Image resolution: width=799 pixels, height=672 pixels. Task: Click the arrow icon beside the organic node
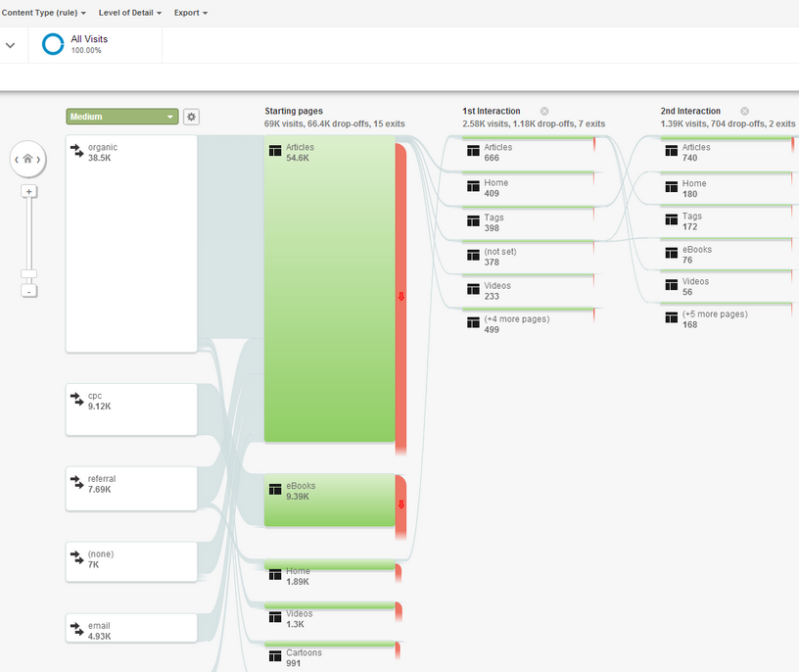77,149
